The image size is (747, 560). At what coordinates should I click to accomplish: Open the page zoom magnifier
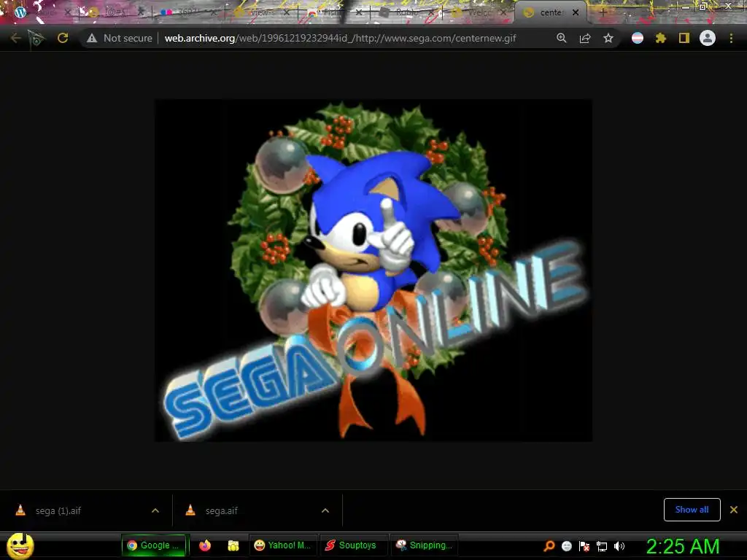click(x=562, y=38)
